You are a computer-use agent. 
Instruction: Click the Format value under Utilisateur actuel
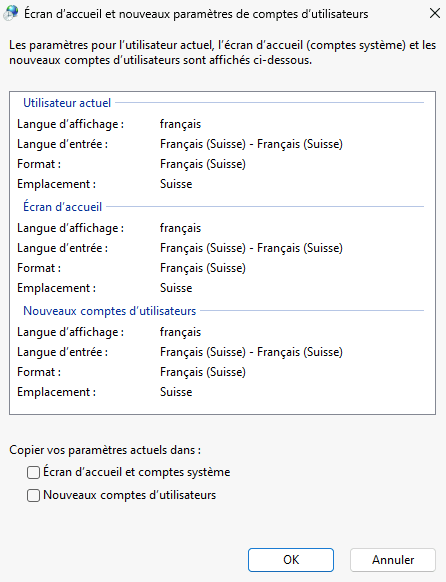click(203, 164)
